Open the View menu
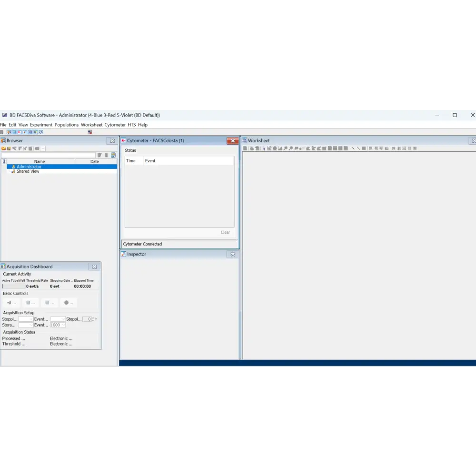Screen dimensions: 476x476 coord(23,125)
